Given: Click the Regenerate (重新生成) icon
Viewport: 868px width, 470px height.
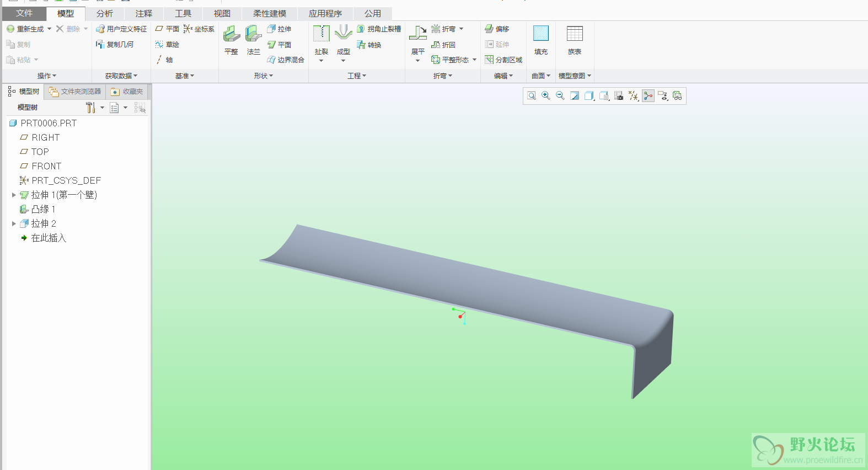Looking at the screenshot, I should (x=10, y=29).
